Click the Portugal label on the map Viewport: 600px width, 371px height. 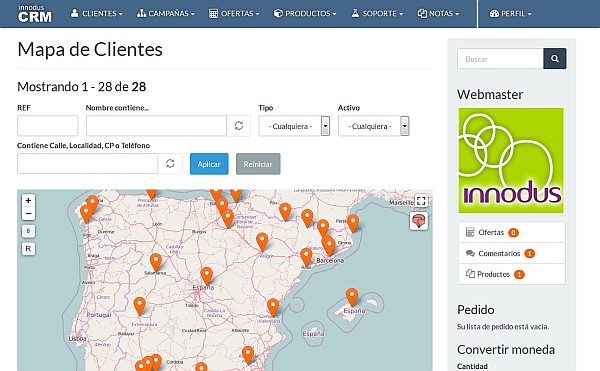[99, 315]
